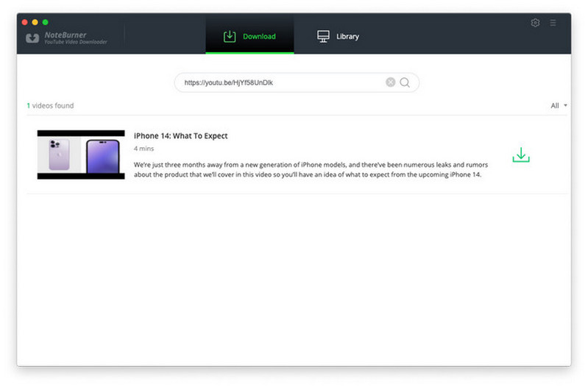
Task: Open settings via the gear icon
Action: (535, 23)
